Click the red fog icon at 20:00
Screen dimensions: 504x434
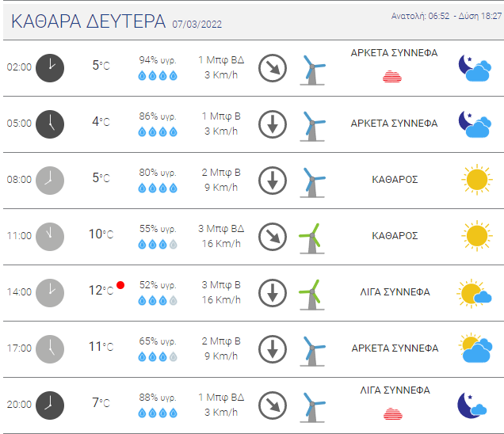[x=393, y=413]
